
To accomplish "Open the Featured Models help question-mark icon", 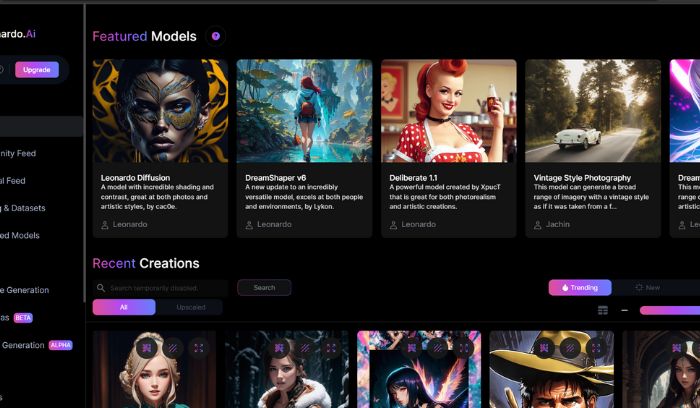I will pyautogui.click(x=216, y=36).
